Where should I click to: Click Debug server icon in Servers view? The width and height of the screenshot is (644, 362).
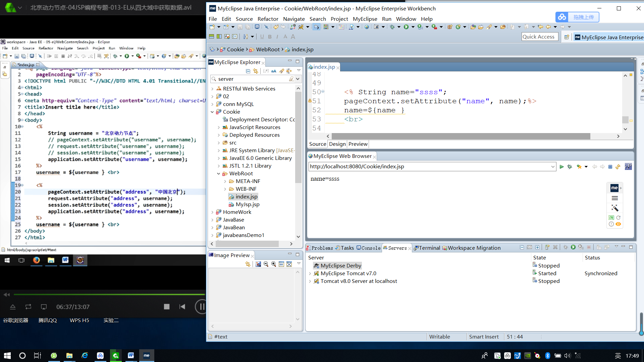pyautogui.click(x=566, y=247)
